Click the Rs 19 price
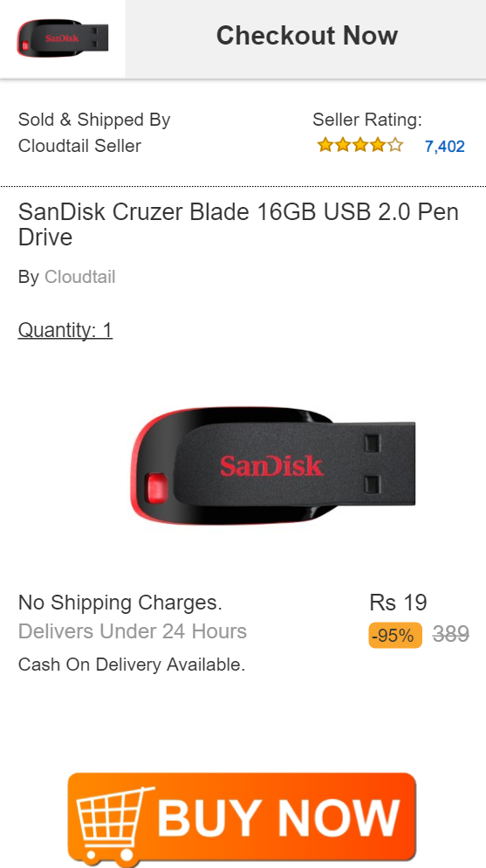486x868 pixels. [398, 603]
